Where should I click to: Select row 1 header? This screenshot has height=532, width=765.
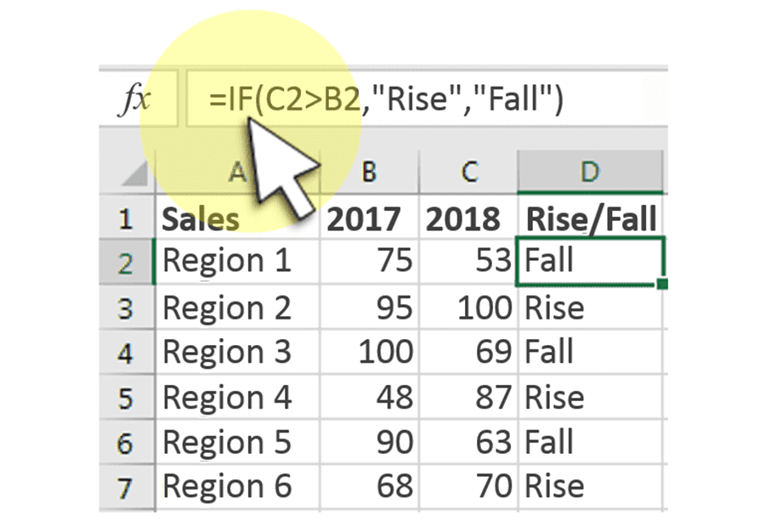point(126,219)
